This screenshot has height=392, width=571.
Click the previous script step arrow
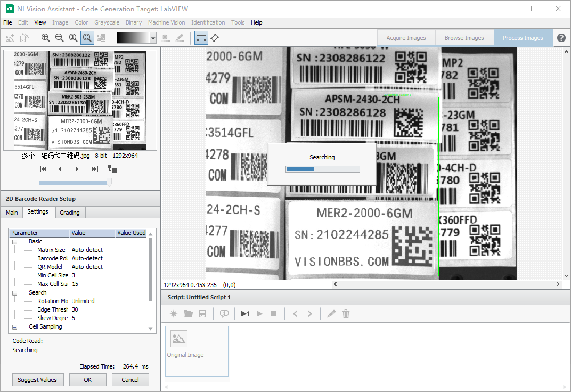tap(295, 314)
